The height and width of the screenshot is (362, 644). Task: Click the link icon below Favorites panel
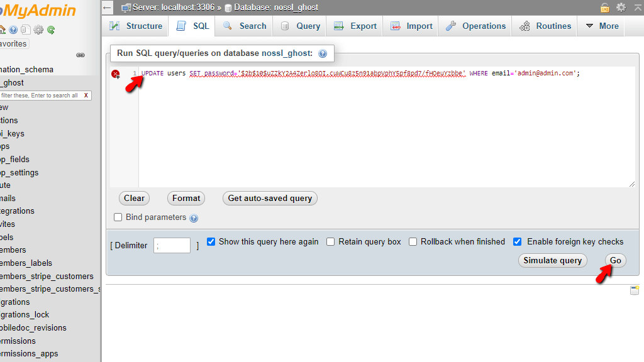coord(80,55)
